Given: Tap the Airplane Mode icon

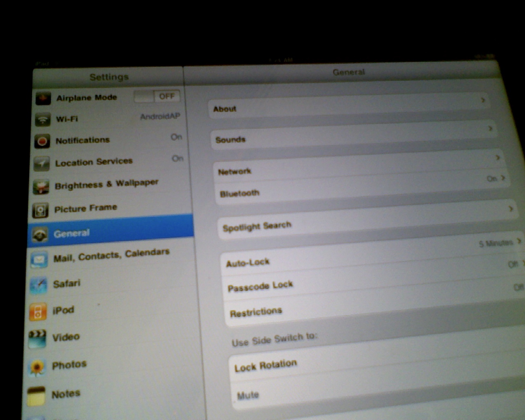Looking at the screenshot, I should pyautogui.click(x=43, y=98).
